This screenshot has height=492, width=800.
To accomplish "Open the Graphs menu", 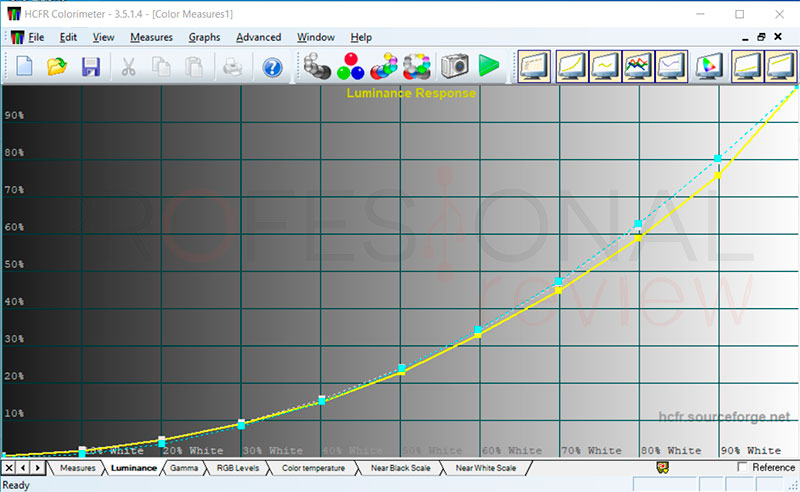I will [x=204, y=37].
